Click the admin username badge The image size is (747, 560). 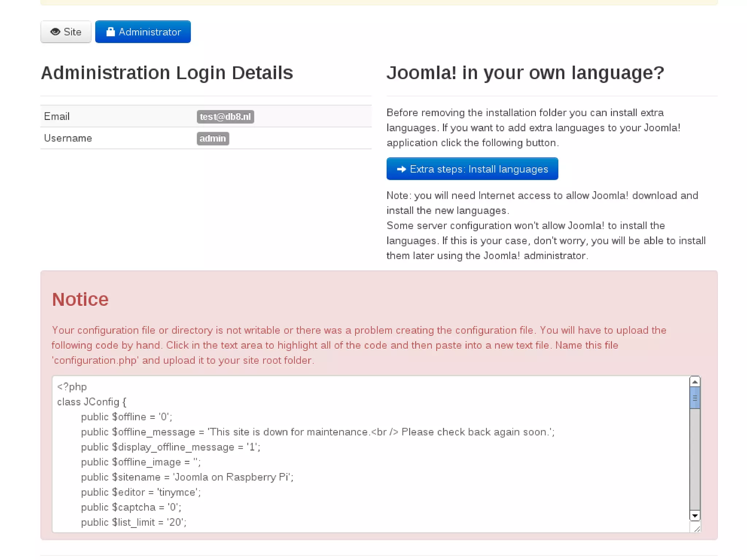[x=213, y=139]
